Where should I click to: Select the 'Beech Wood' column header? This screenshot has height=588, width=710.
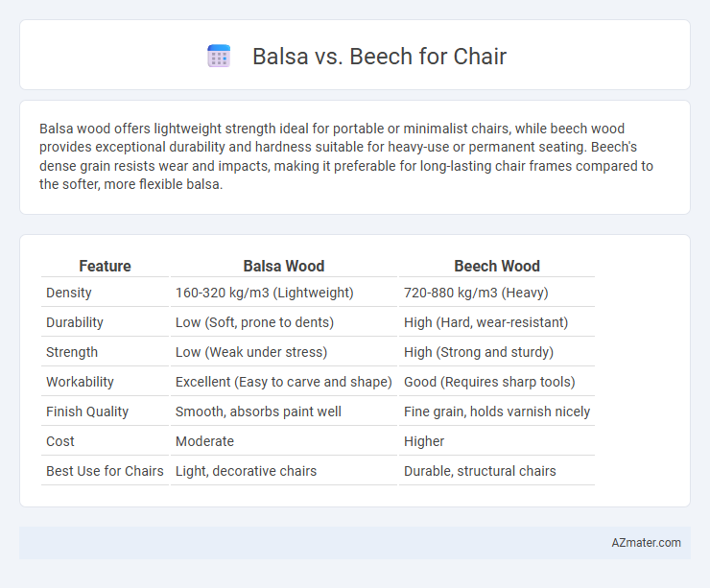(x=497, y=266)
